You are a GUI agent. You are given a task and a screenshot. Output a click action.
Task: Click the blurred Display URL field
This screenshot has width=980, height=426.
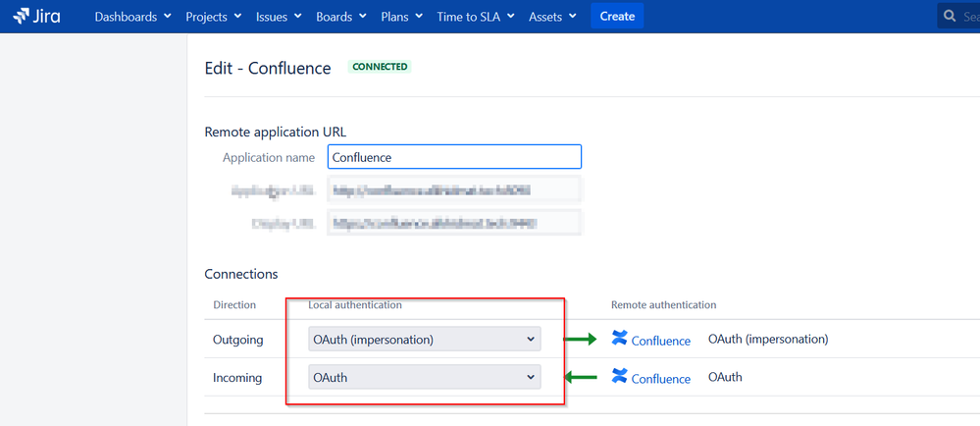point(454,223)
